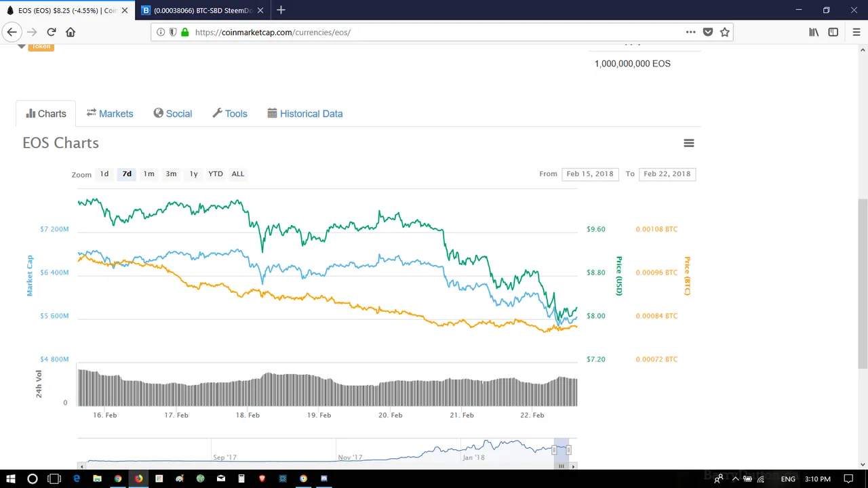This screenshot has width=868, height=488.
Task: Open Wi-Fi network settings in tray
Action: [x=761, y=479]
